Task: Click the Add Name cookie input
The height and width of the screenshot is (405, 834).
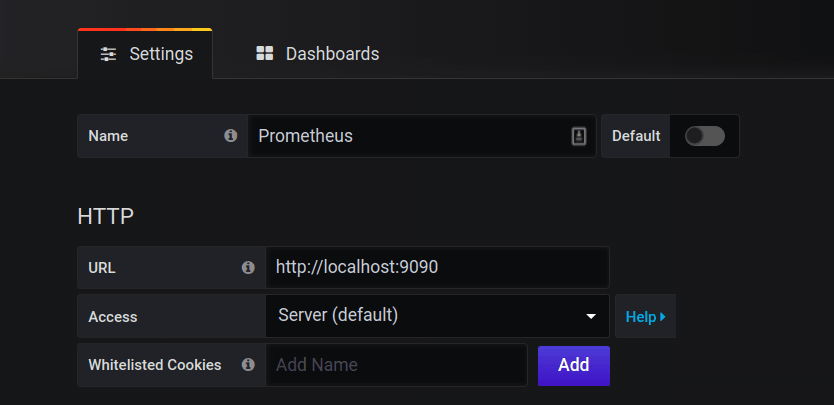Action: point(396,365)
